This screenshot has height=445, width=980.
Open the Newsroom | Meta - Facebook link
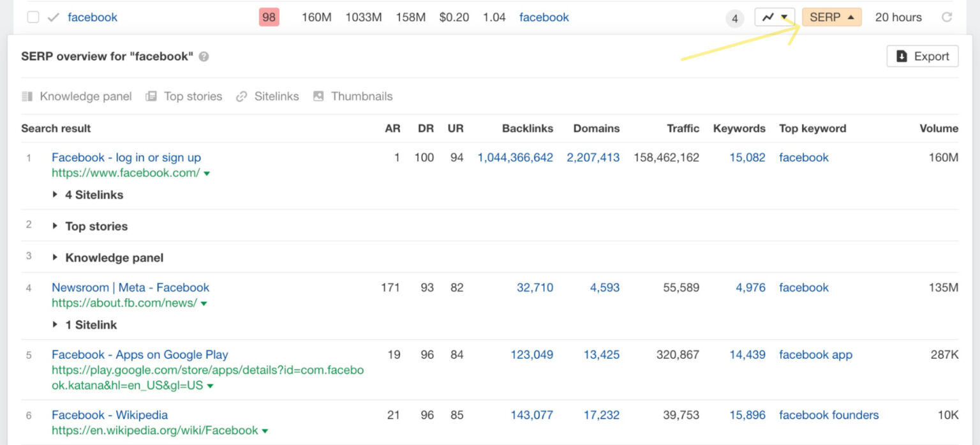click(x=130, y=287)
